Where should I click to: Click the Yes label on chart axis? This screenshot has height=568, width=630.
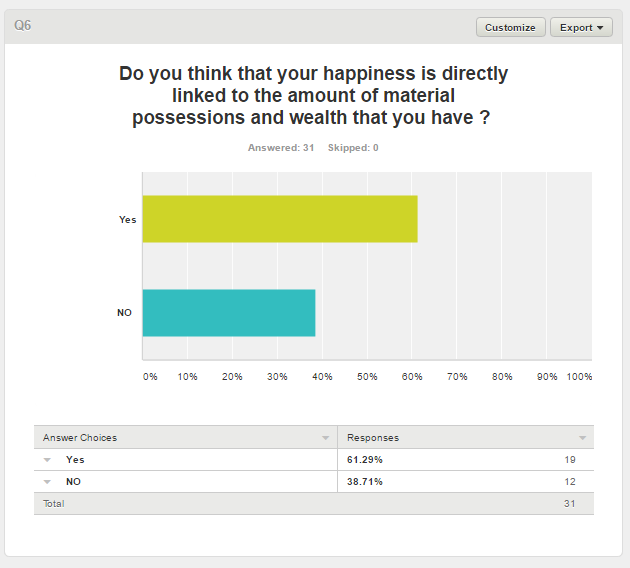[127, 220]
